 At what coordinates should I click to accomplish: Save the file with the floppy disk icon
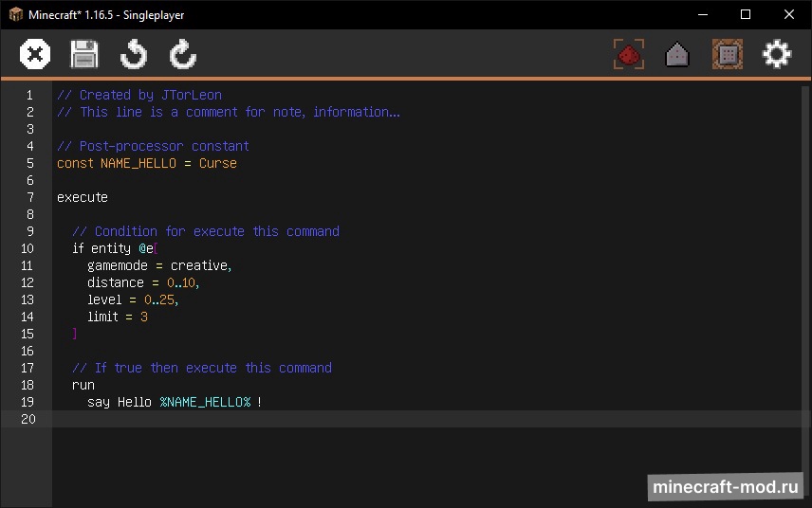(83, 54)
